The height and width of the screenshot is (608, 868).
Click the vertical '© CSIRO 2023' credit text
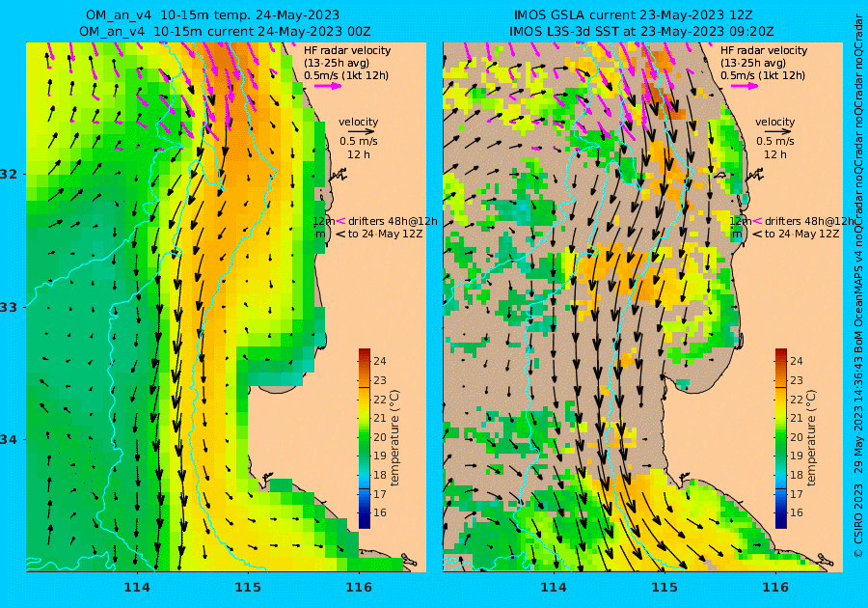858,520
